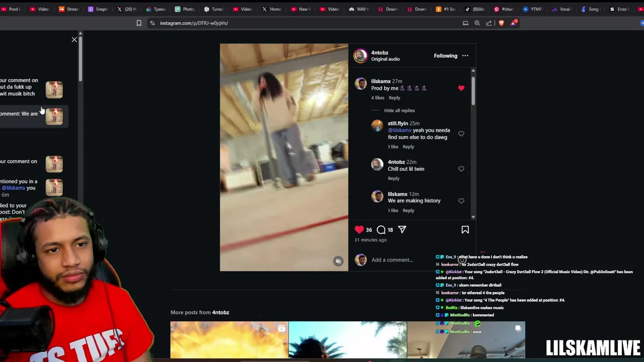644x362 pixels.
Task: Open the Brave Shields lion icon
Action: click(x=501, y=23)
